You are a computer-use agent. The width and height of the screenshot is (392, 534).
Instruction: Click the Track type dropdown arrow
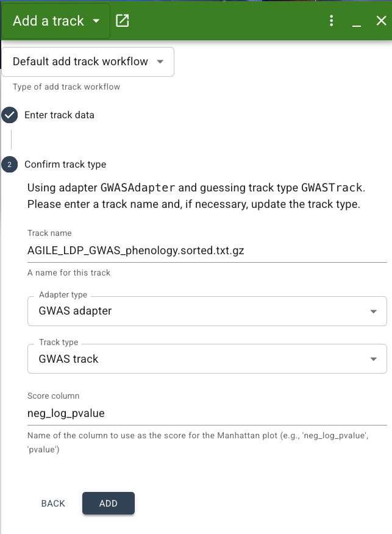[x=373, y=358]
